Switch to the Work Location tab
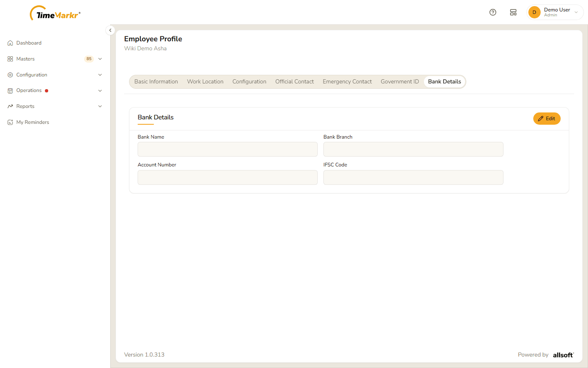 (205, 82)
